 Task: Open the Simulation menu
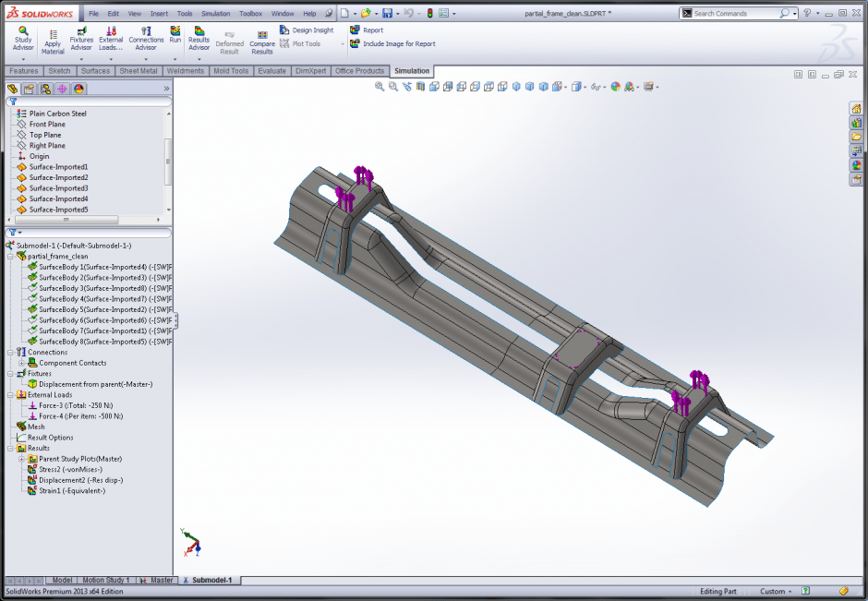pyautogui.click(x=215, y=14)
